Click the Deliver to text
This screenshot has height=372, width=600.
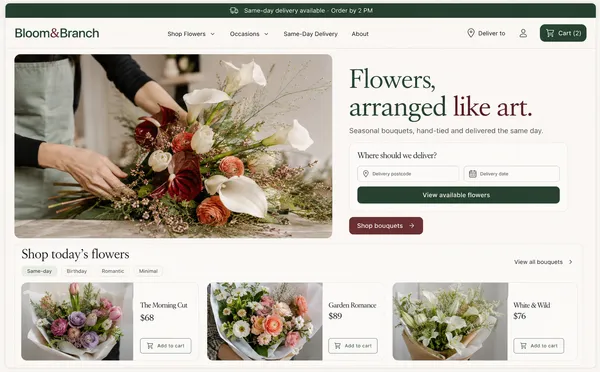tap(492, 33)
